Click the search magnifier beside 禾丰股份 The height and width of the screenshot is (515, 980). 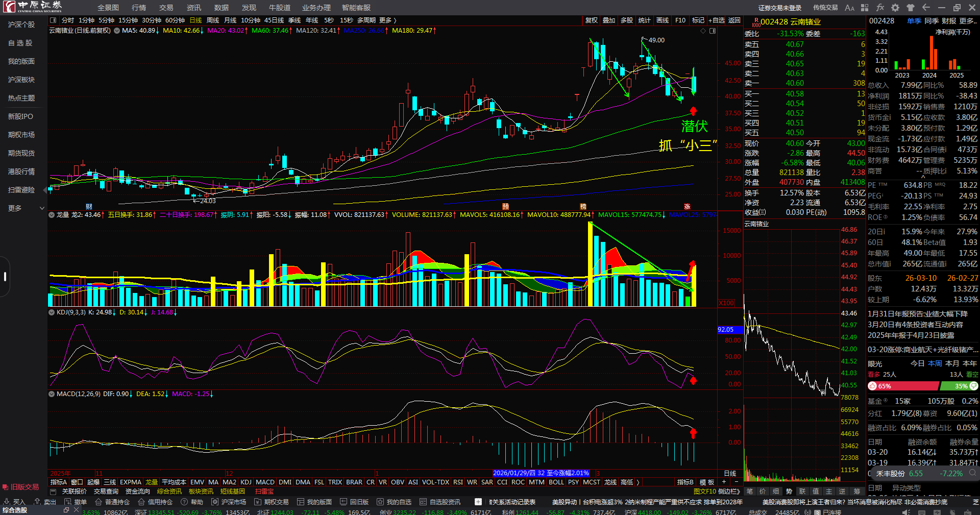click(973, 473)
